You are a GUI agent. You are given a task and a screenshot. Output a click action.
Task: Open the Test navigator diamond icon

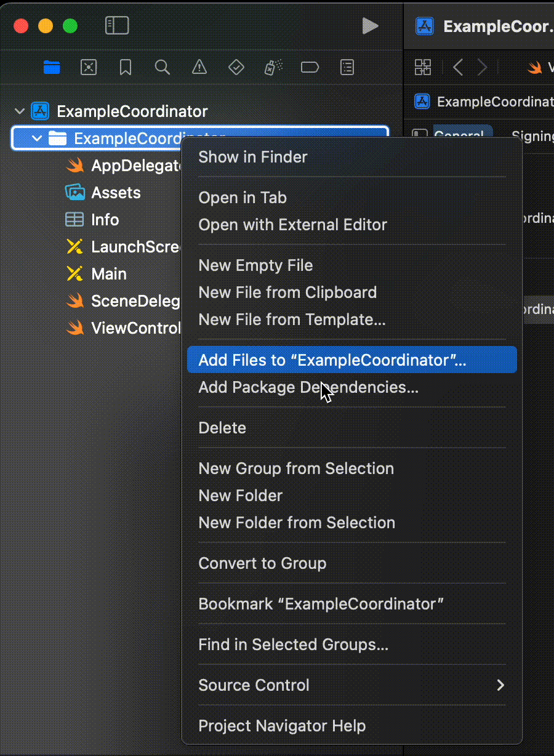[236, 67]
